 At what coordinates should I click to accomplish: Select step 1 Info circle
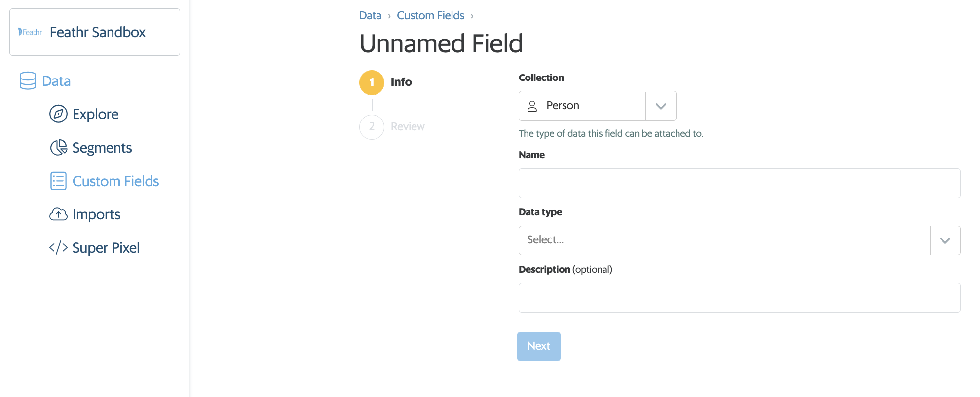coord(372,82)
